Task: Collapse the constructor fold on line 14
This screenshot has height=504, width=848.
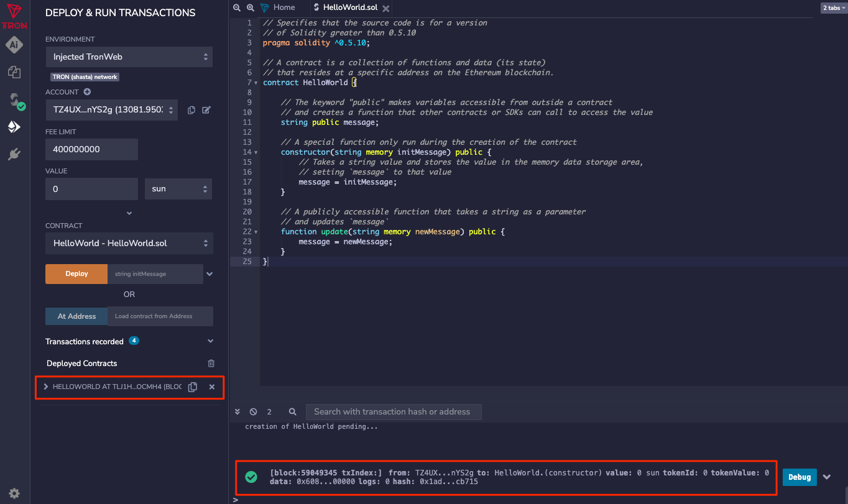Action: pos(257,152)
